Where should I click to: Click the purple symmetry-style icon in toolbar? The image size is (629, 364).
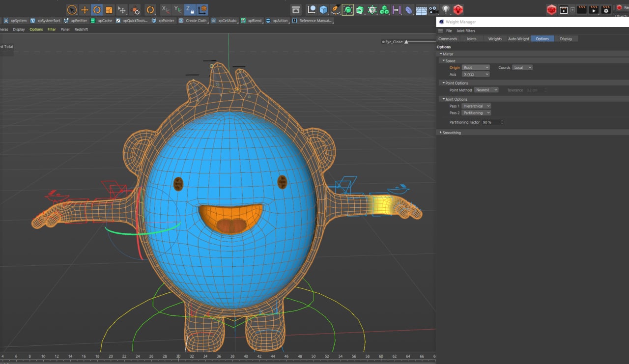(x=397, y=10)
